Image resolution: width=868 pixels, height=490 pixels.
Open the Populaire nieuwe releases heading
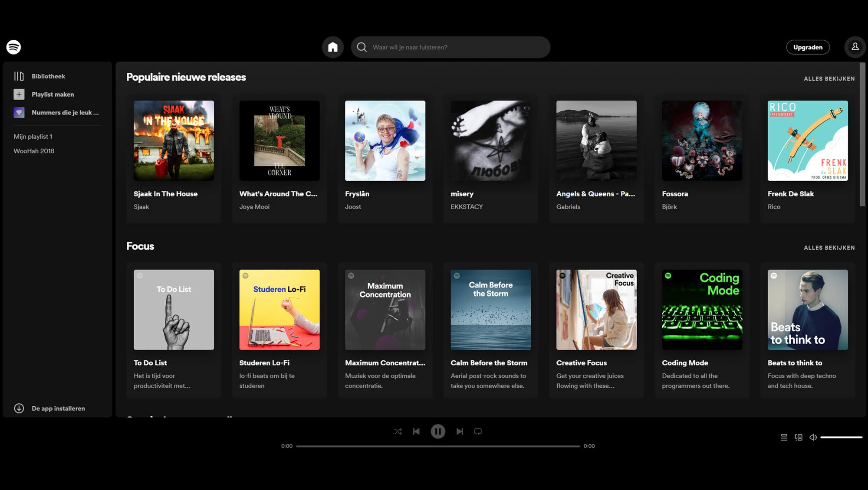click(186, 77)
